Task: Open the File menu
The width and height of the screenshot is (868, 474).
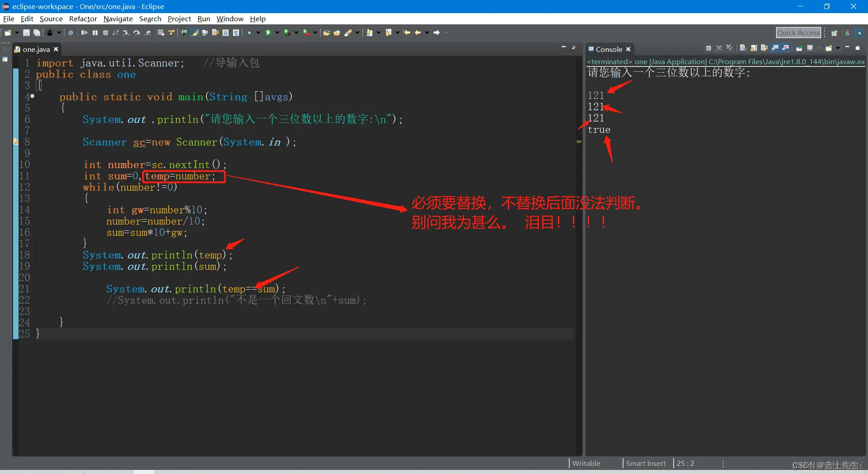Action: 9,19
